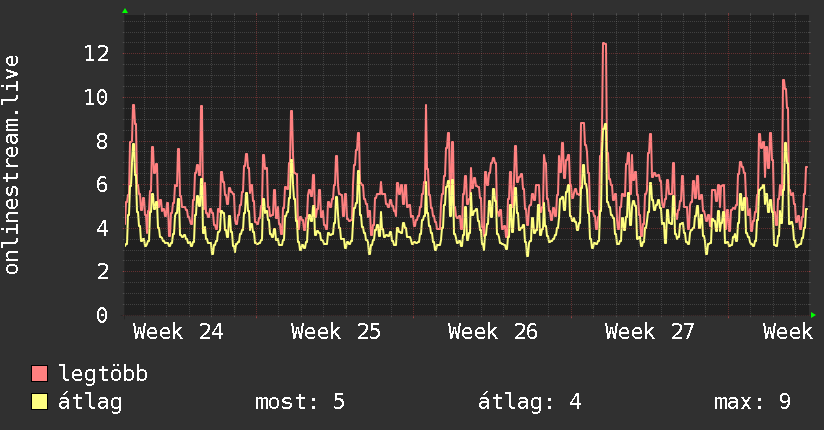Select the legtöbb legend label
824x430 pixels.
(103, 374)
